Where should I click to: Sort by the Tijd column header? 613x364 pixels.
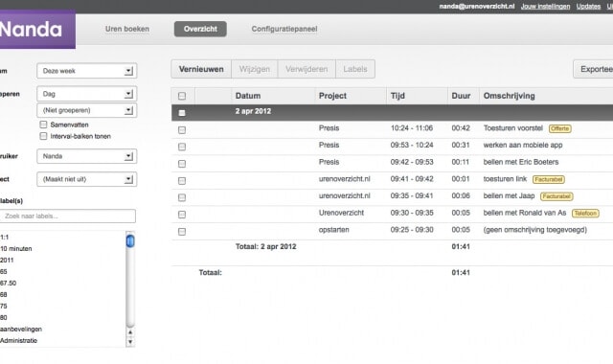point(397,96)
